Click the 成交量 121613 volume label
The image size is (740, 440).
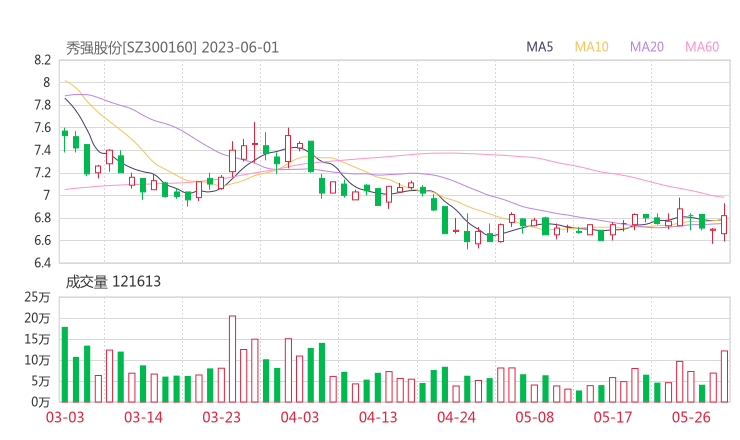tap(113, 282)
